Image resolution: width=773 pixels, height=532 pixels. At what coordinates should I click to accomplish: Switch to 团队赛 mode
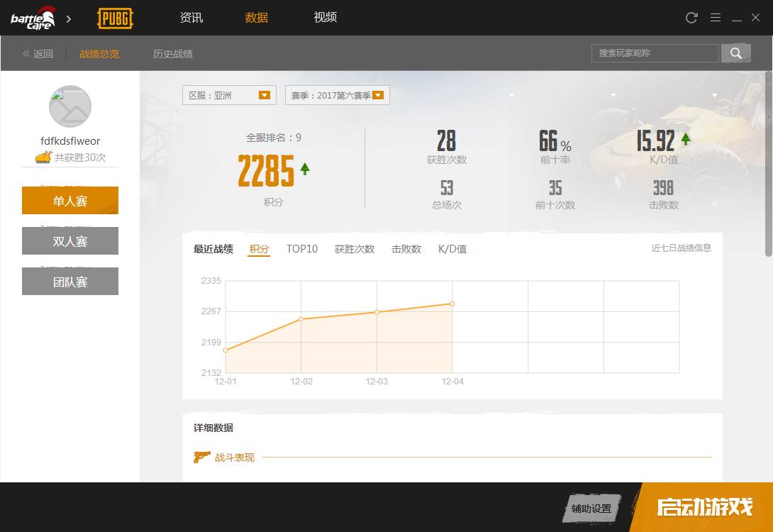click(69, 281)
